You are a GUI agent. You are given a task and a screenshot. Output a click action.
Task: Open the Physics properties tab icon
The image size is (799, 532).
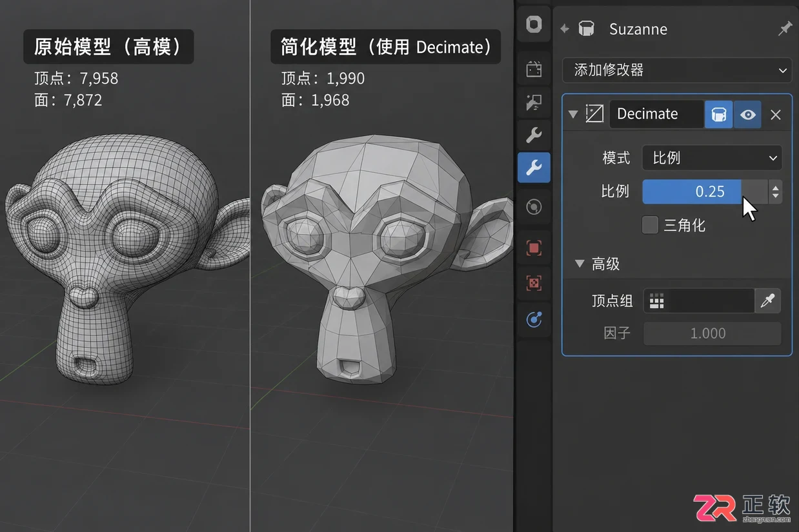(534, 207)
